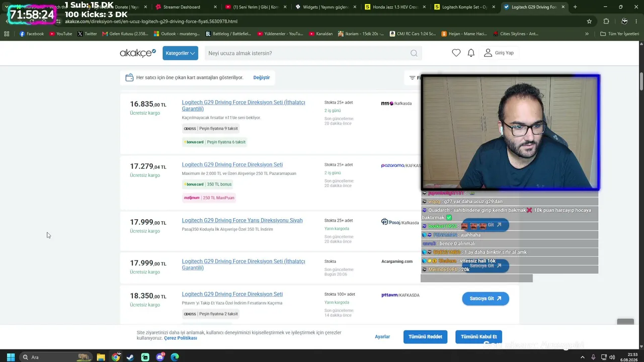Click the card advantages wallet icon
This screenshot has height=362, width=644.
129,77
